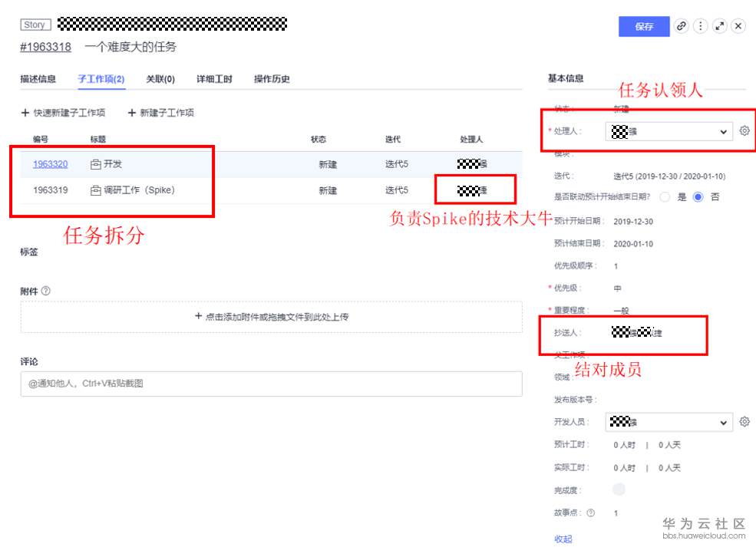The height and width of the screenshot is (547, 756).
Task: Click 迭代5 in the 开发 row
Action: click(x=396, y=164)
